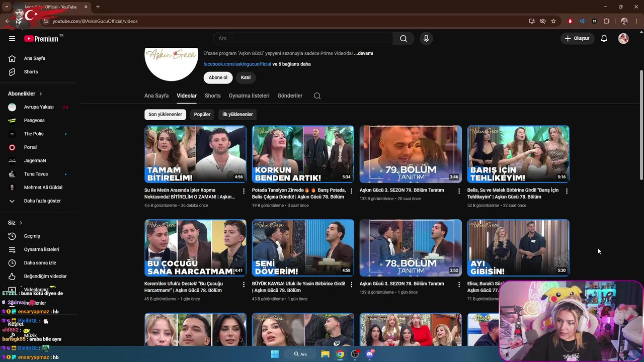This screenshot has height=362, width=644.
Task: Open the YouTube hamburger guide menu
Action: (x=12, y=39)
